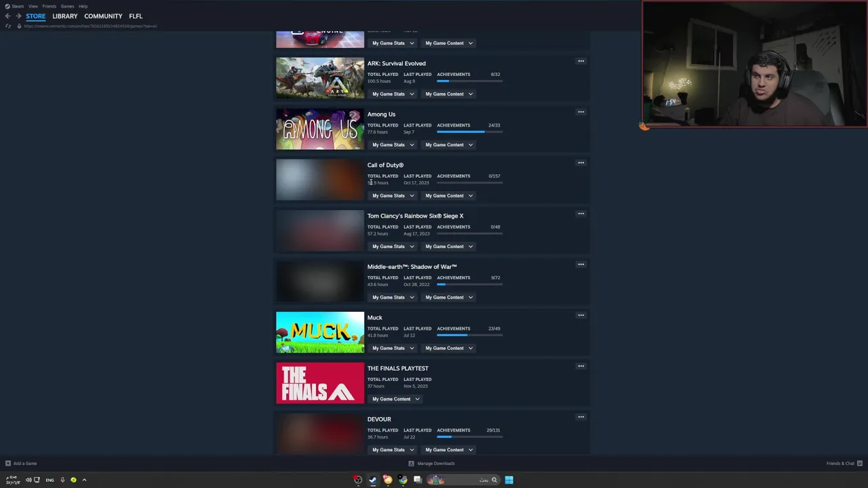Click the Among Us achievements progress bar
Image resolution: width=868 pixels, height=488 pixels.
pyautogui.click(x=469, y=132)
